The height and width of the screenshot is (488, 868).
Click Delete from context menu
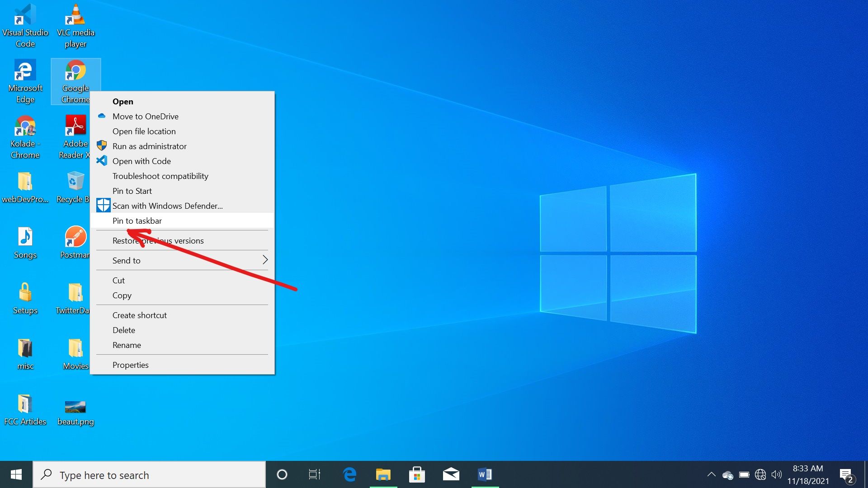[124, 329]
